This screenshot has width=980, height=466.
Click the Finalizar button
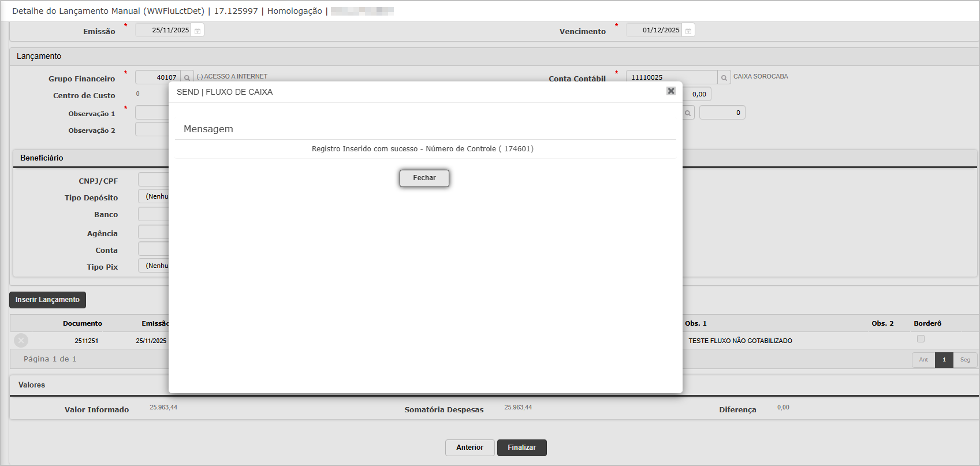tap(521, 448)
